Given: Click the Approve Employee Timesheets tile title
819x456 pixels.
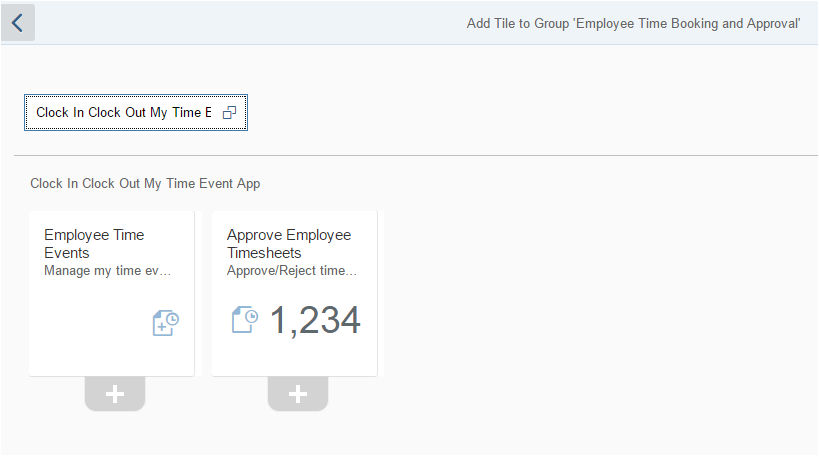Looking at the screenshot, I should pyautogui.click(x=289, y=244).
